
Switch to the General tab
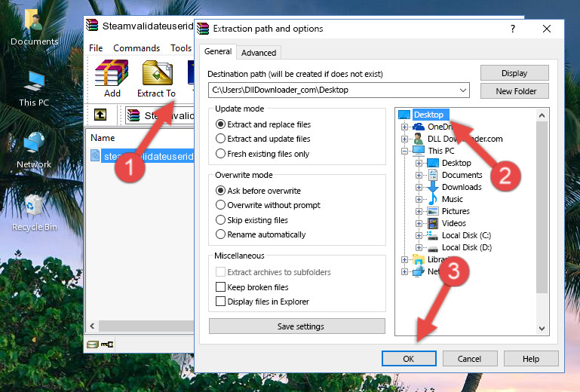(x=218, y=51)
